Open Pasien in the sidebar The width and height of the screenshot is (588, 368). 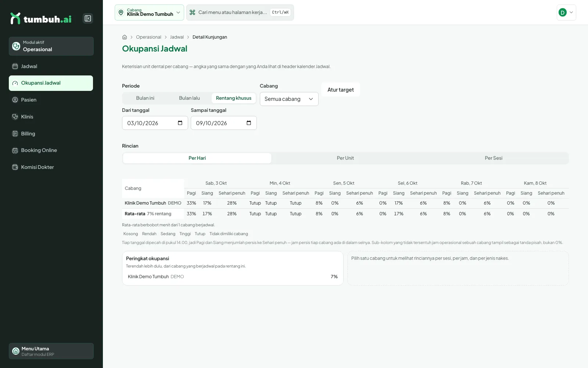tap(51, 100)
